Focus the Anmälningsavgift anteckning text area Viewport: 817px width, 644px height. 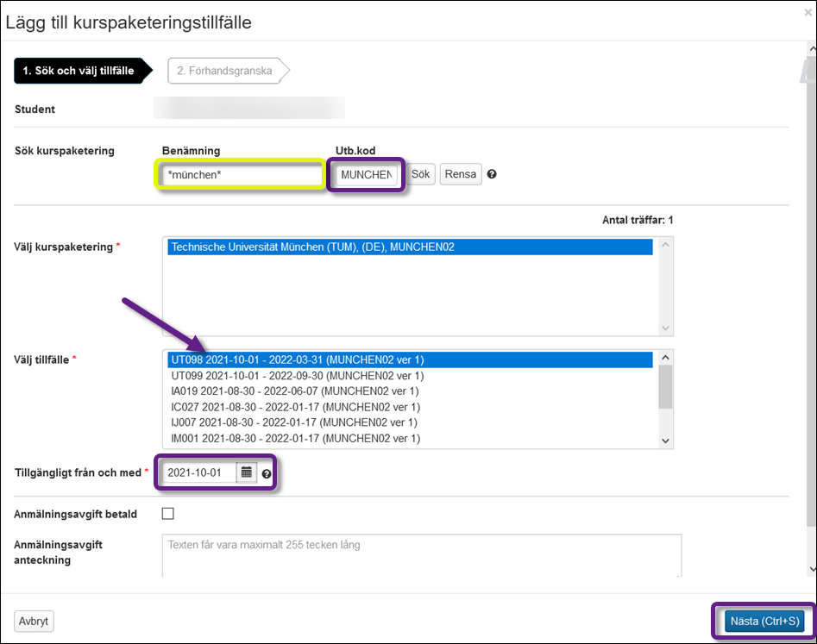tap(421, 554)
